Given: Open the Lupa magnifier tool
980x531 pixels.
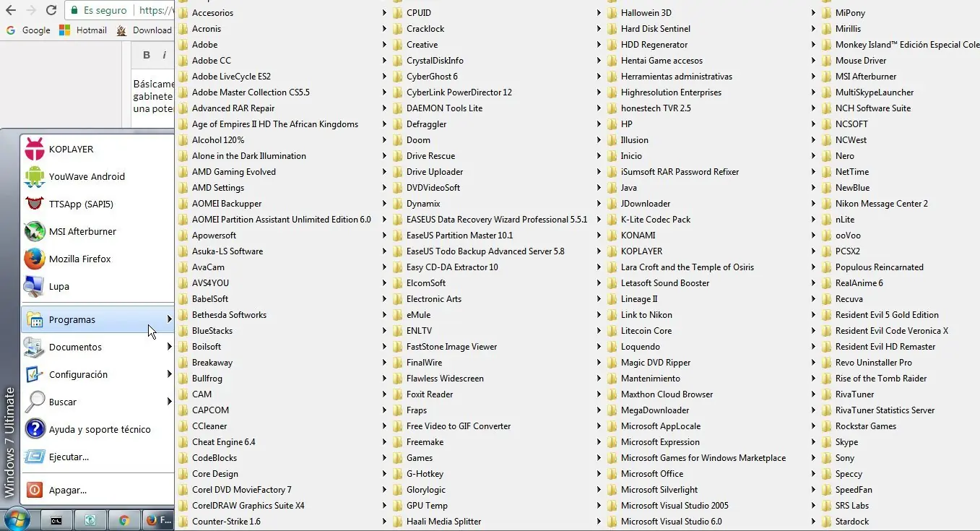Looking at the screenshot, I should (97, 286).
